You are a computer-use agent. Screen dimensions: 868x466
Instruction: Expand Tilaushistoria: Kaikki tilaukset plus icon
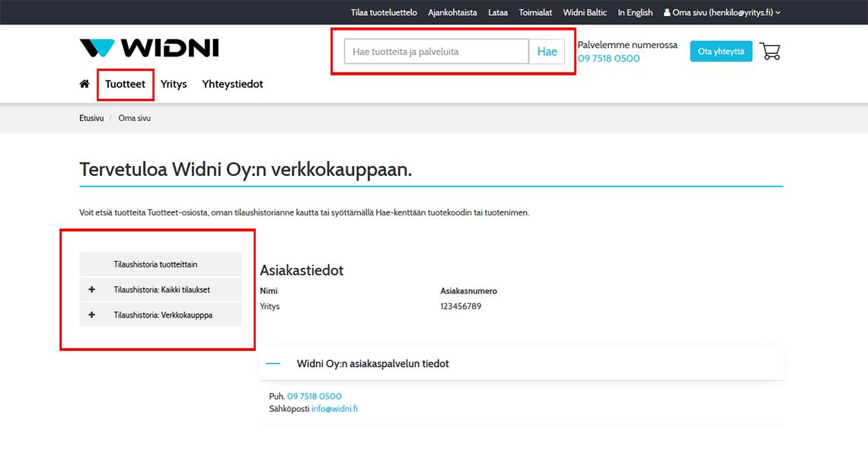point(92,290)
